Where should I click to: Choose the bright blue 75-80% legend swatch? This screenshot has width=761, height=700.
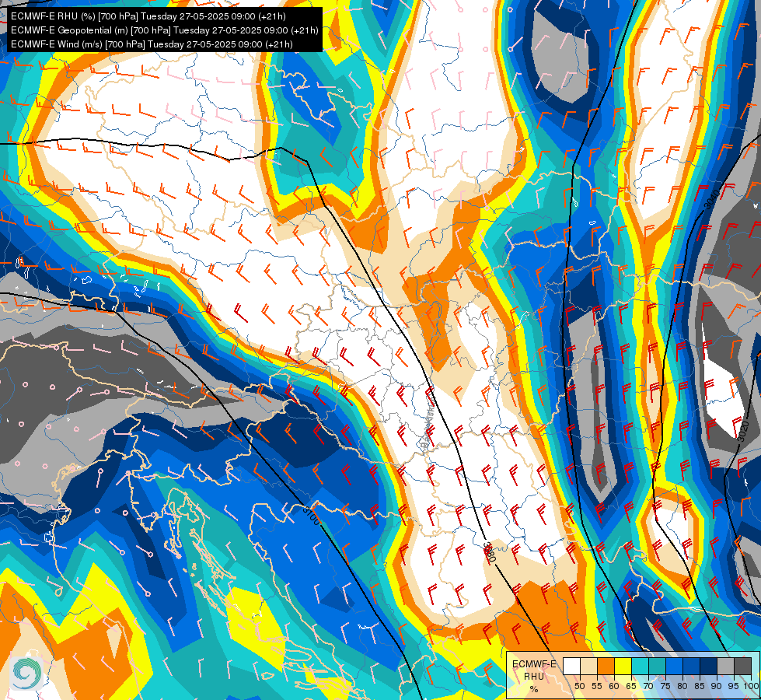pos(674,666)
